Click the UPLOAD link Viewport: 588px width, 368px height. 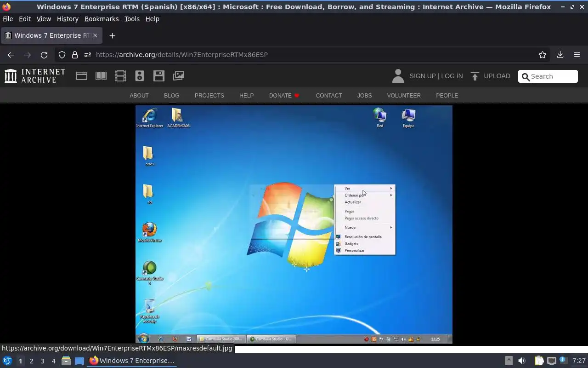point(497,76)
